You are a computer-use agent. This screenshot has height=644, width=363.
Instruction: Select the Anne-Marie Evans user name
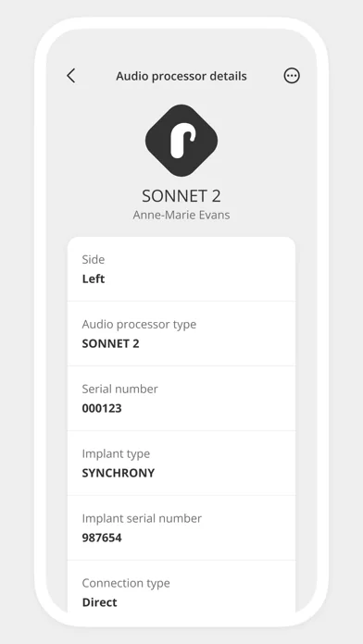click(x=181, y=215)
